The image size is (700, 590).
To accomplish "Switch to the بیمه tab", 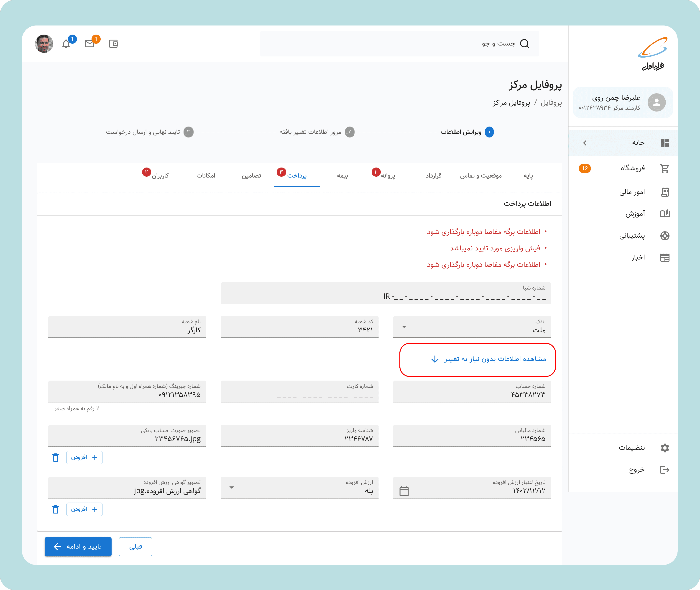I will tap(342, 175).
